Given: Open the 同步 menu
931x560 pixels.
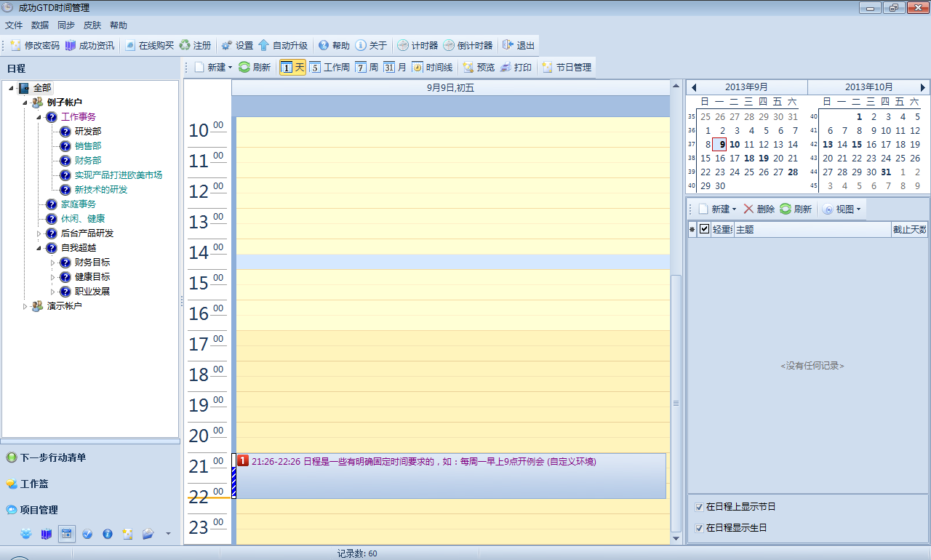Looking at the screenshot, I should click(x=66, y=25).
